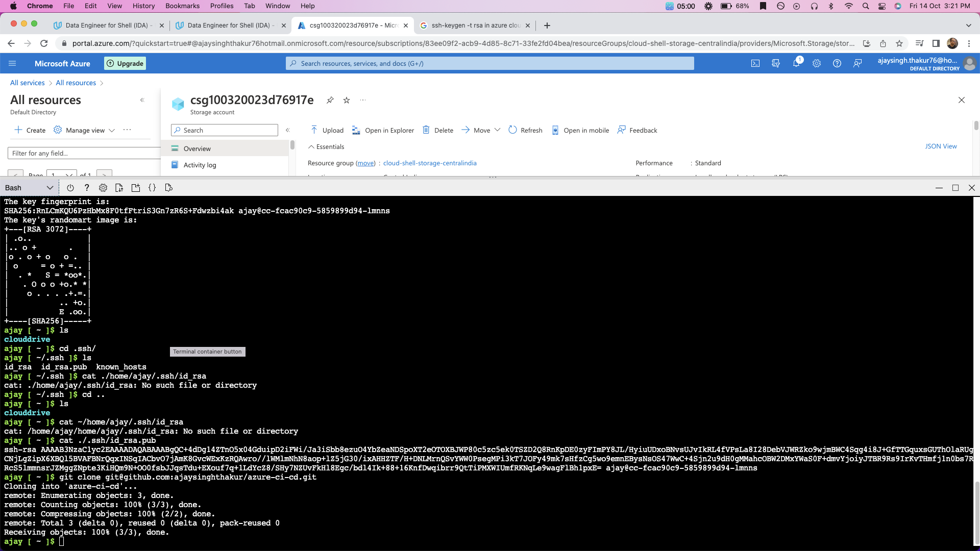Open a new Cloud Shell session
This screenshot has height=551, width=980.
pos(136,188)
